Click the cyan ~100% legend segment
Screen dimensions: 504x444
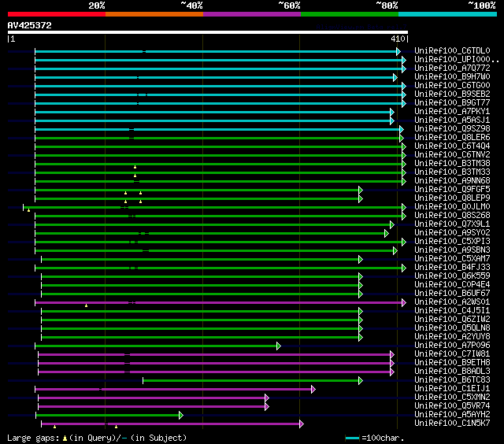click(x=447, y=14)
